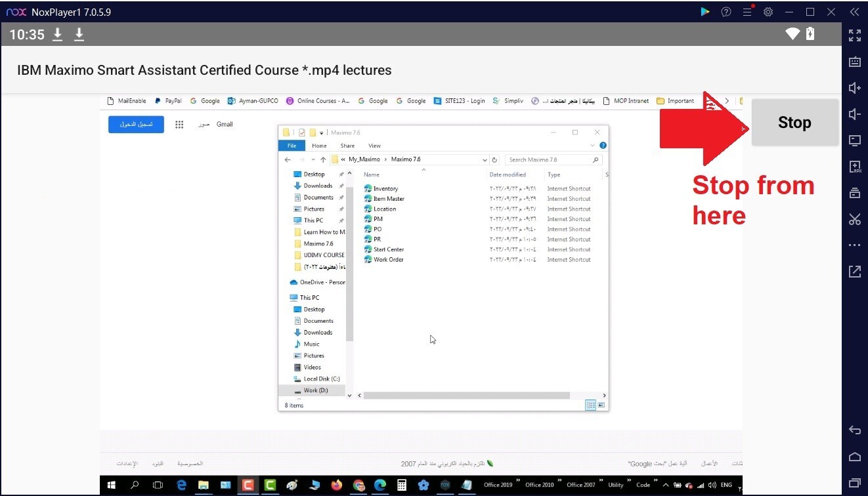
Task: Open Inventory internet shortcut
Action: point(385,188)
